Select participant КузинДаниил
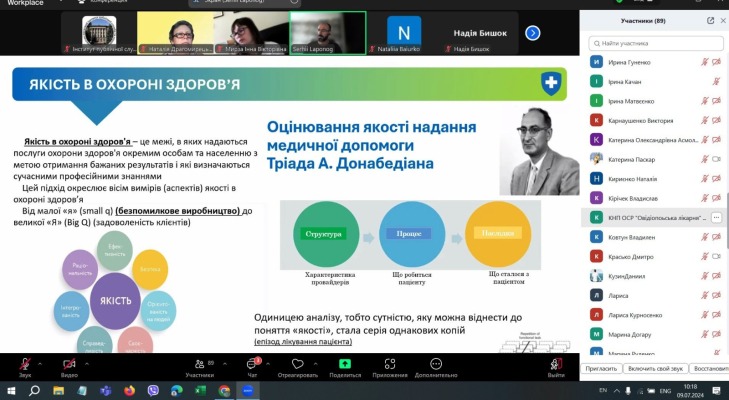The image size is (729, 400). tap(653, 276)
